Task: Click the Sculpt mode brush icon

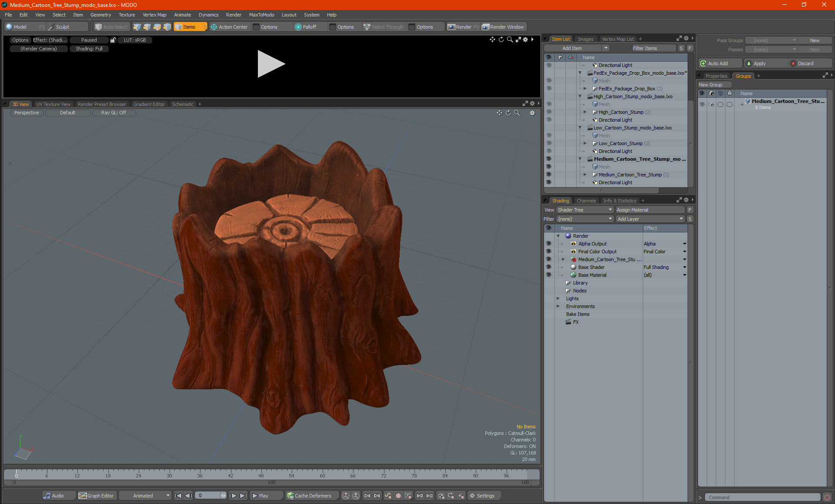Action: [x=51, y=27]
